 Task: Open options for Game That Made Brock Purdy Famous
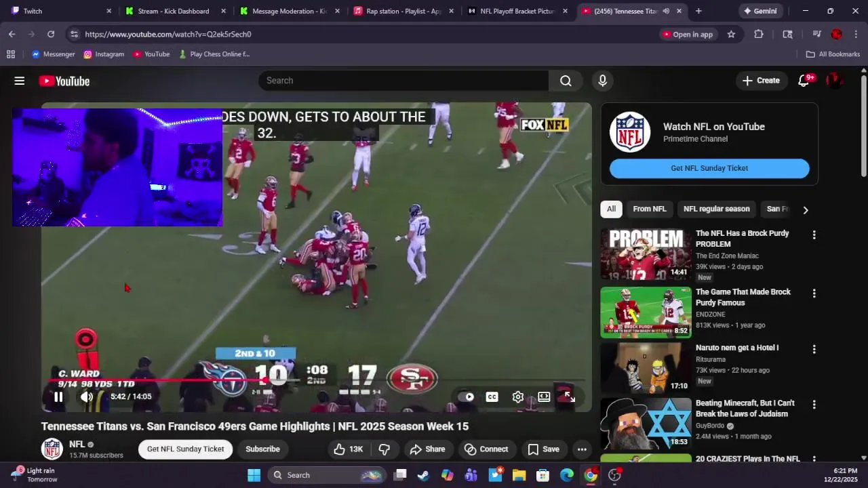click(x=814, y=293)
